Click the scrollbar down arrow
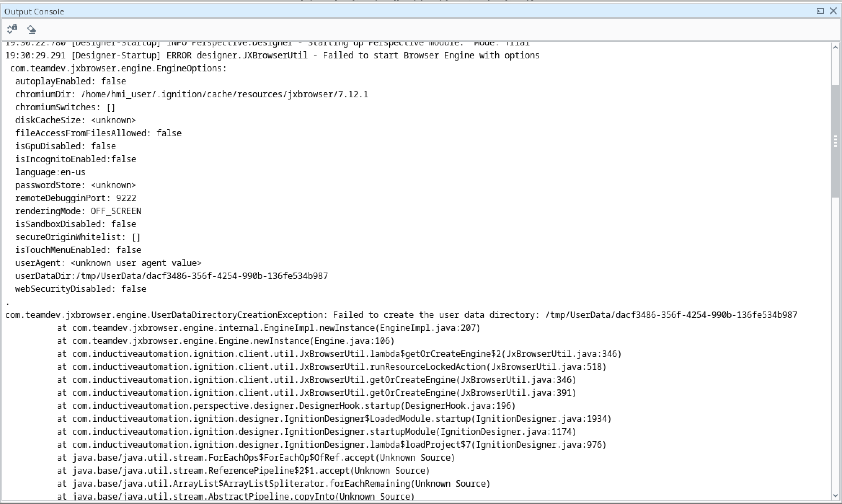842x504 pixels. [836, 496]
